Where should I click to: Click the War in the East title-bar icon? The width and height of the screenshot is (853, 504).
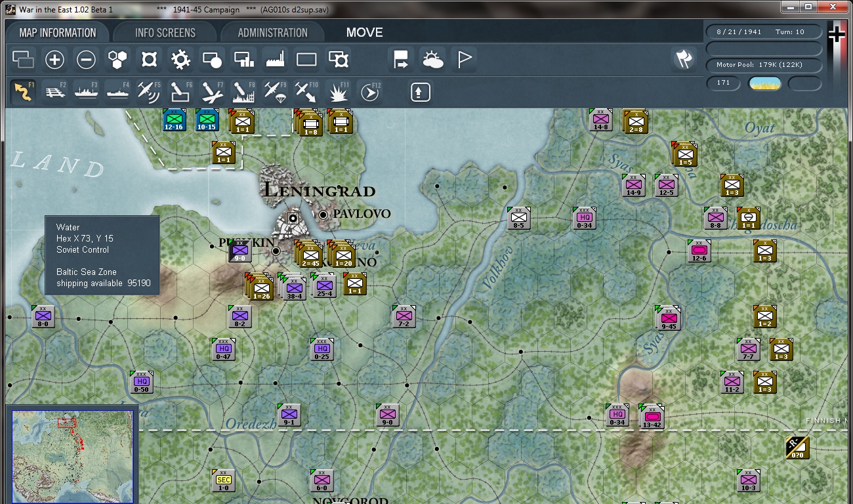point(10,10)
